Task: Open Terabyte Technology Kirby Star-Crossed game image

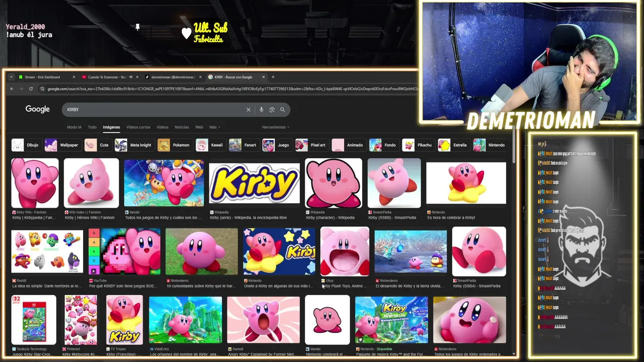Action: [34, 320]
